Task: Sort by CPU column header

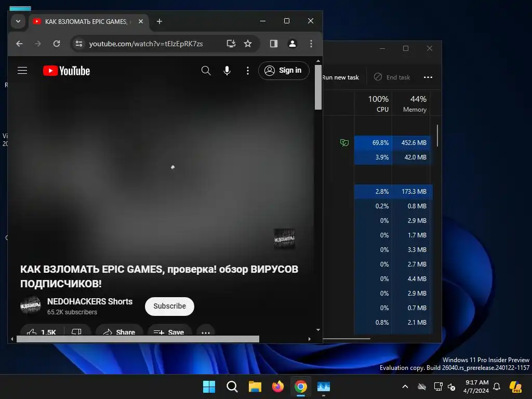Action: pyautogui.click(x=373, y=103)
